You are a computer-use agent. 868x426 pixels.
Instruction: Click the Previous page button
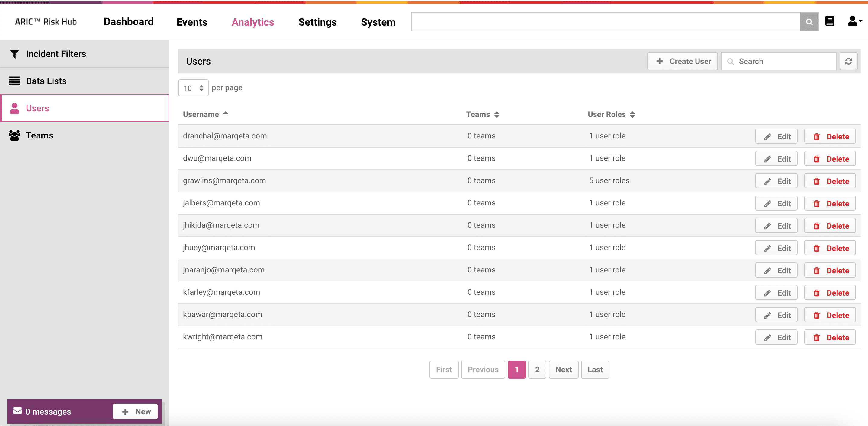click(483, 370)
